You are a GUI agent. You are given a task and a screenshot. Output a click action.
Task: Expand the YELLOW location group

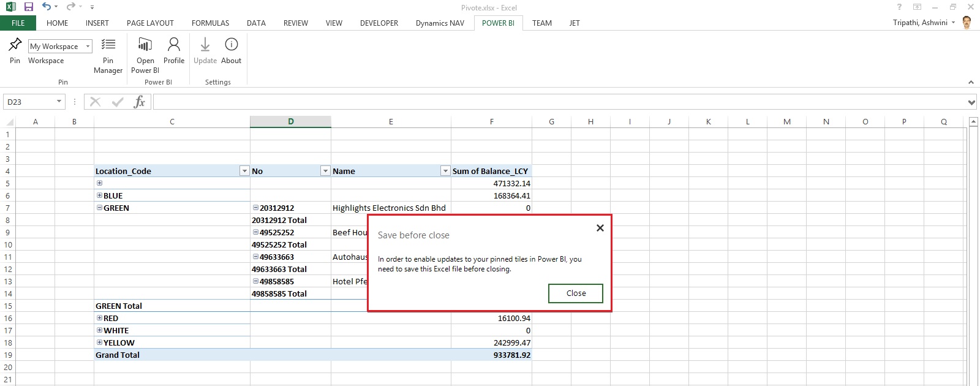99,342
